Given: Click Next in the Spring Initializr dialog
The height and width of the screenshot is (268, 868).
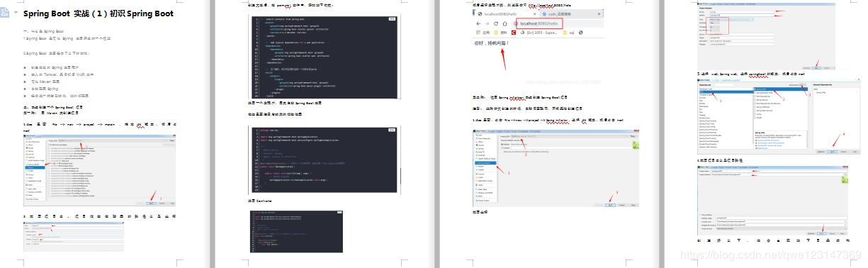Looking at the screenshot, I should pyautogui.click(x=610, y=205).
